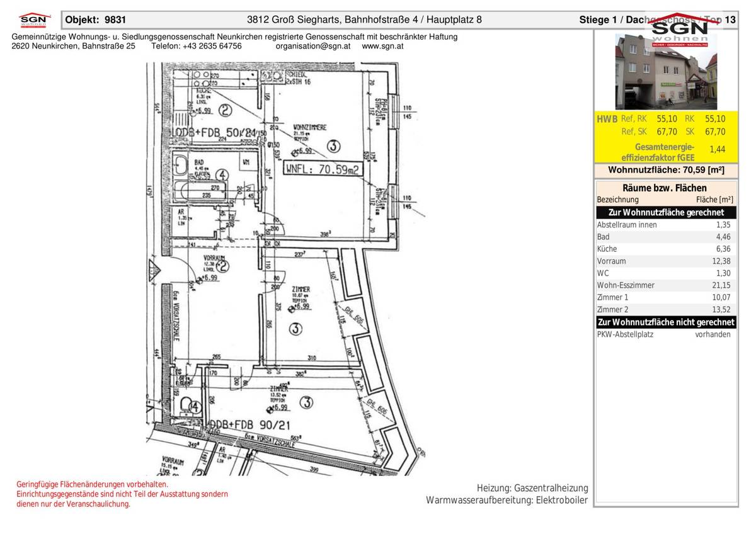Select circled number 3 in the Wohnzimmer
Viewport: 756px width, 534px height.
333,147
